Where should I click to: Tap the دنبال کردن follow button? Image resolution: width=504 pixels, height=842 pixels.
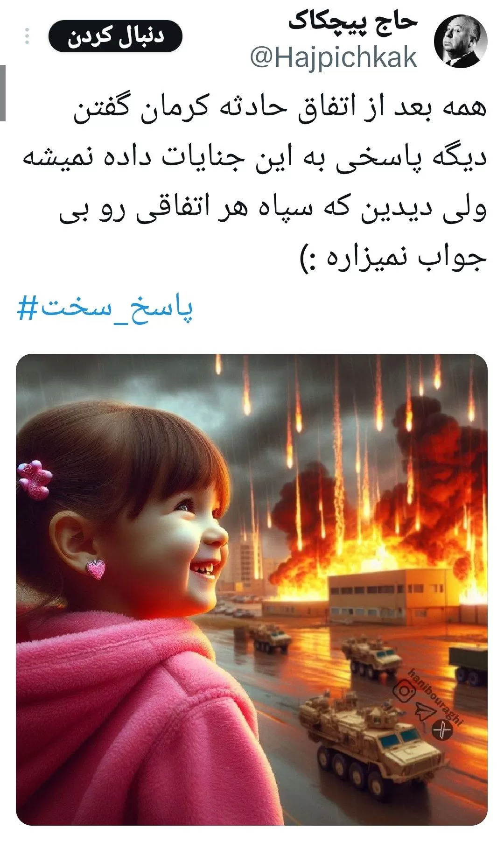pyautogui.click(x=115, y=36)
